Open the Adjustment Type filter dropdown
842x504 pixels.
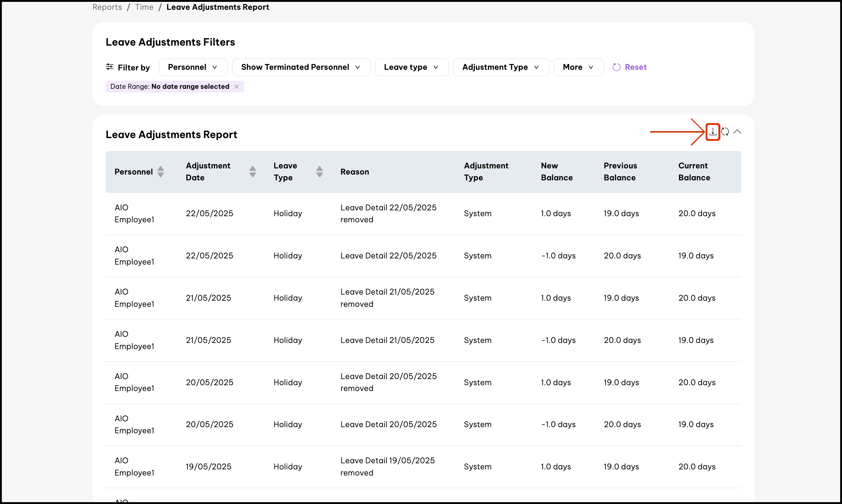(x=500, y=67)
